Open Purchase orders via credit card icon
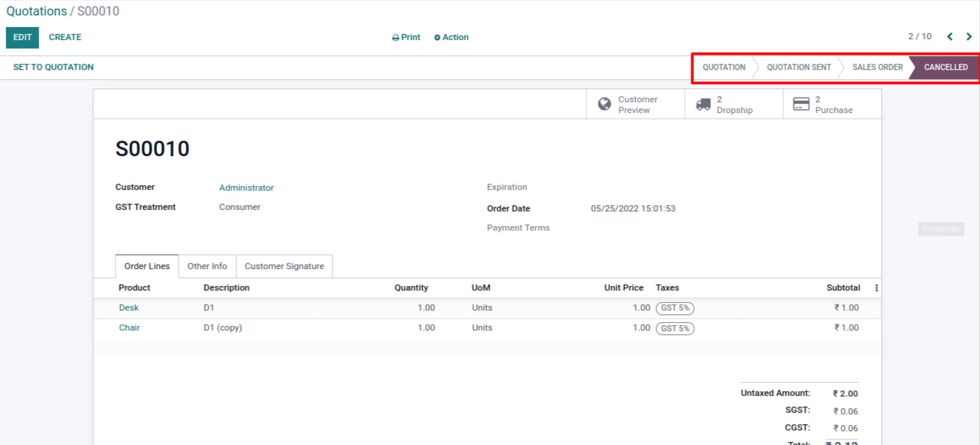This screenshot has width=980, height=445. (x=801, y=104)
